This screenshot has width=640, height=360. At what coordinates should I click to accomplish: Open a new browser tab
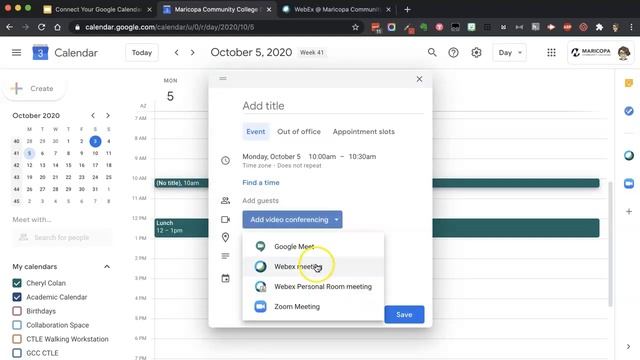(x=407, y=9)
